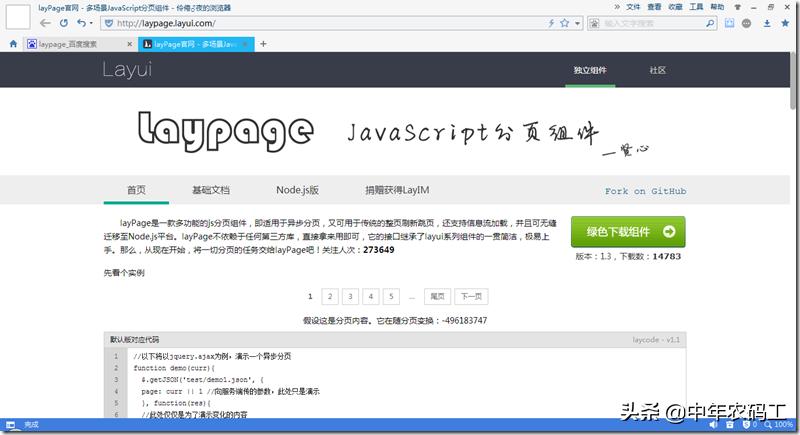Click the laycode - v1.1 label

coord(656,340)
